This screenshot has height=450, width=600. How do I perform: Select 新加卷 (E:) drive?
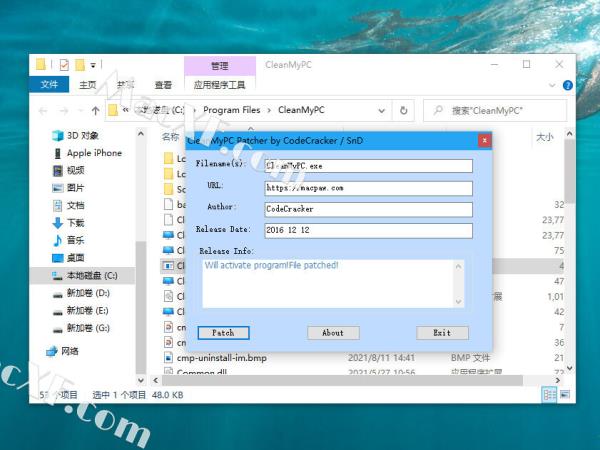(87, 311)
